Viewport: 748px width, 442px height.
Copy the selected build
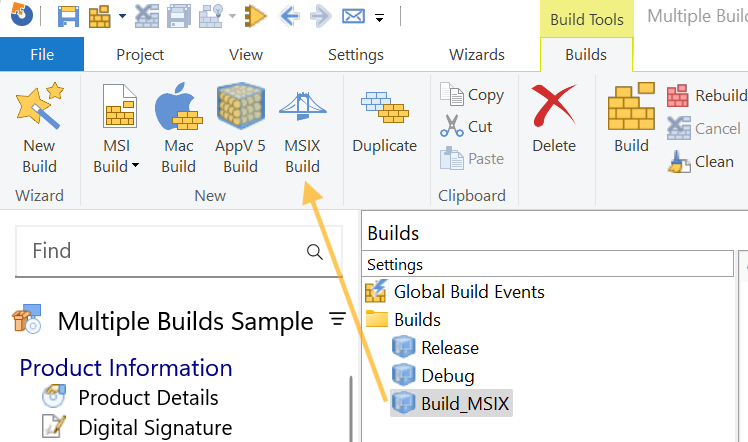[472, 94]
